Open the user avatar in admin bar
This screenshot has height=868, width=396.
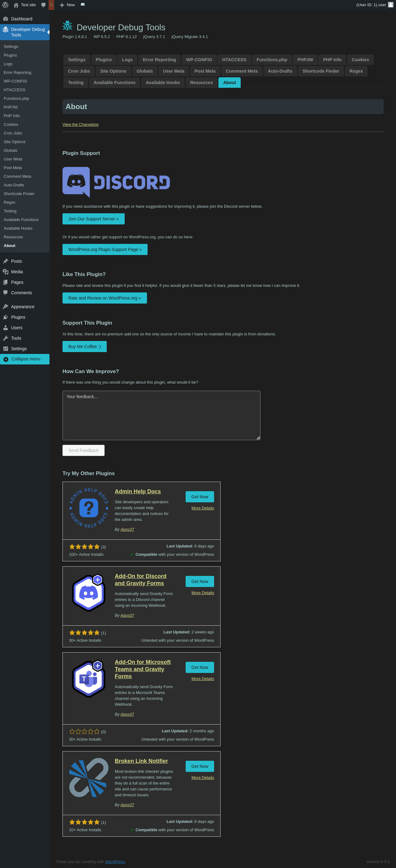coord(391,5)
